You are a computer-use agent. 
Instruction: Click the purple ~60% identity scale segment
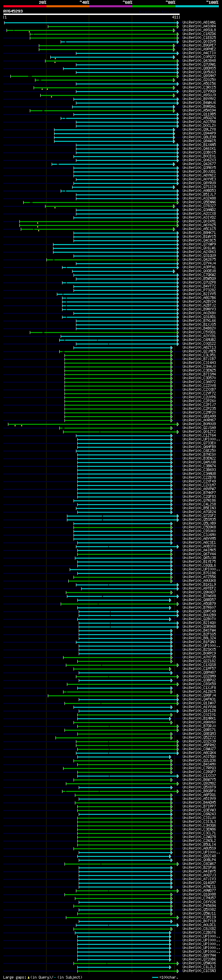pyautogui.click(x=111, y=6)
